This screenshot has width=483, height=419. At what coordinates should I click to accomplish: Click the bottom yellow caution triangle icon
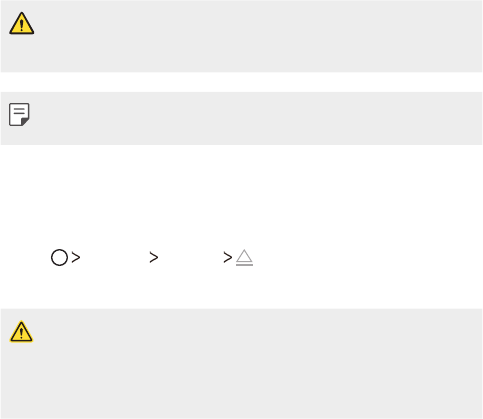tap(21, 332)
